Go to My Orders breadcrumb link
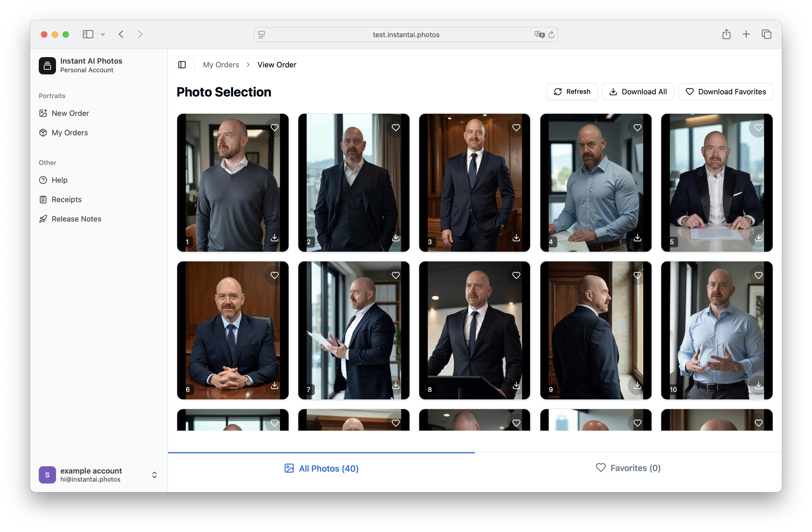Viewport: 812px width, 532px height. (221, 64)
